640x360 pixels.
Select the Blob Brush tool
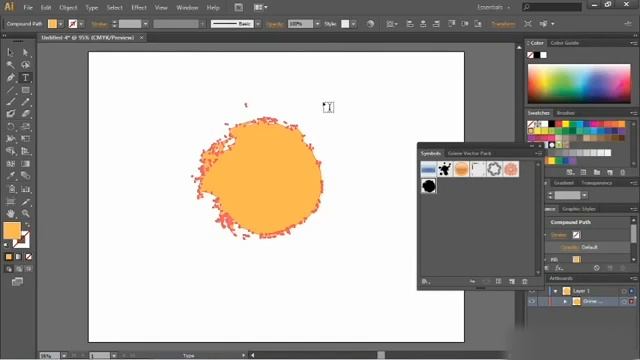click(x=11, y=114)
